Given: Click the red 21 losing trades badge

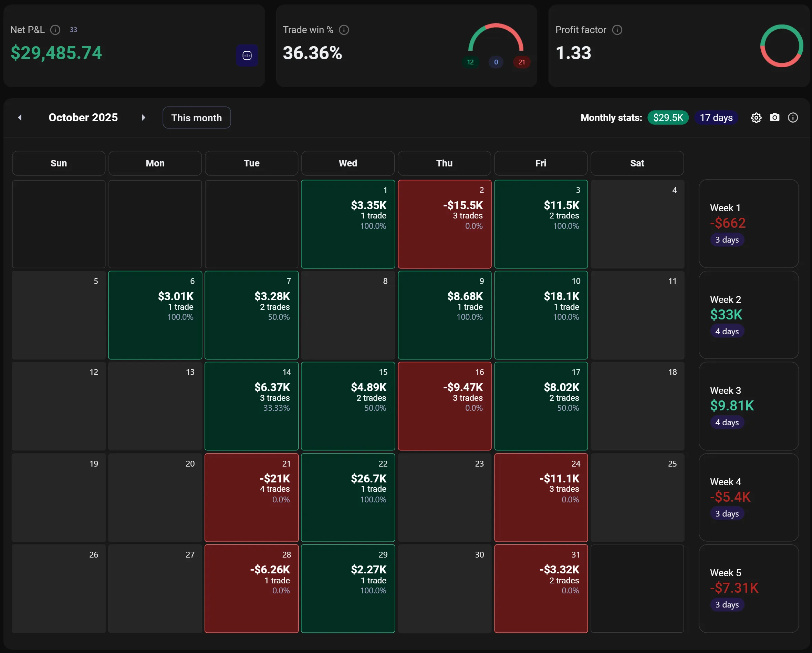Looking at the screenshot, I should pos(521,62).
